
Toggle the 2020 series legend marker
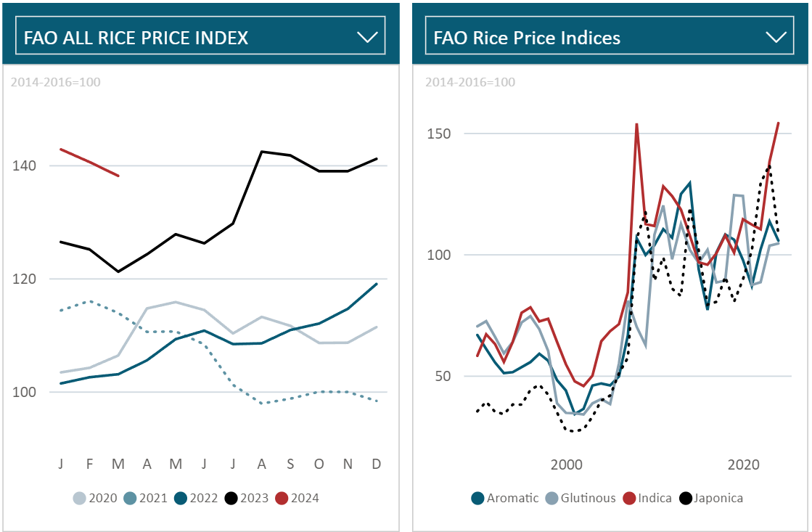click(x=79, y=498)
